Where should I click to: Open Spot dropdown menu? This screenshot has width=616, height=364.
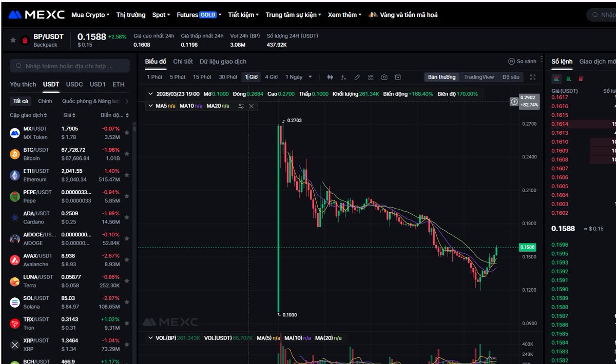(161, 15)
